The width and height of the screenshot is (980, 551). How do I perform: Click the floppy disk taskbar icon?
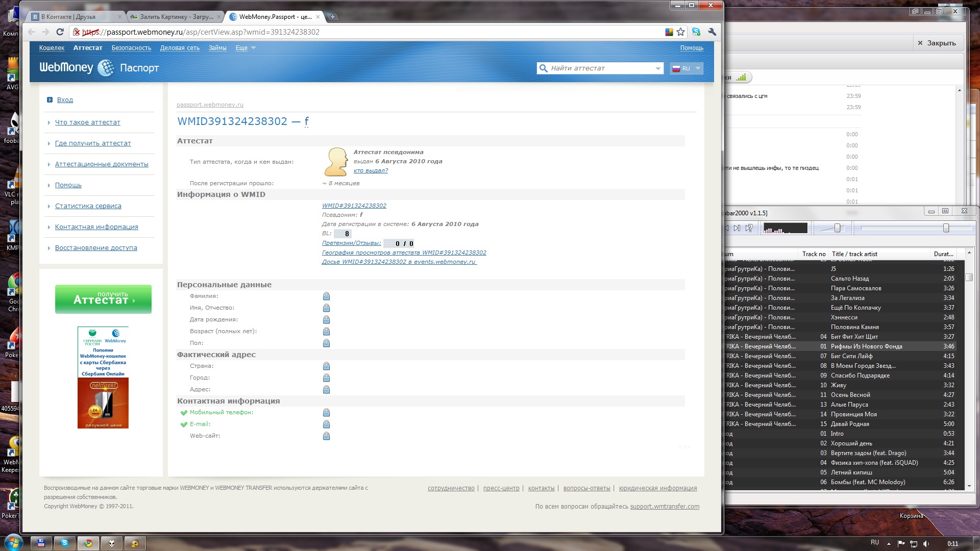click(x=41, y=543)
